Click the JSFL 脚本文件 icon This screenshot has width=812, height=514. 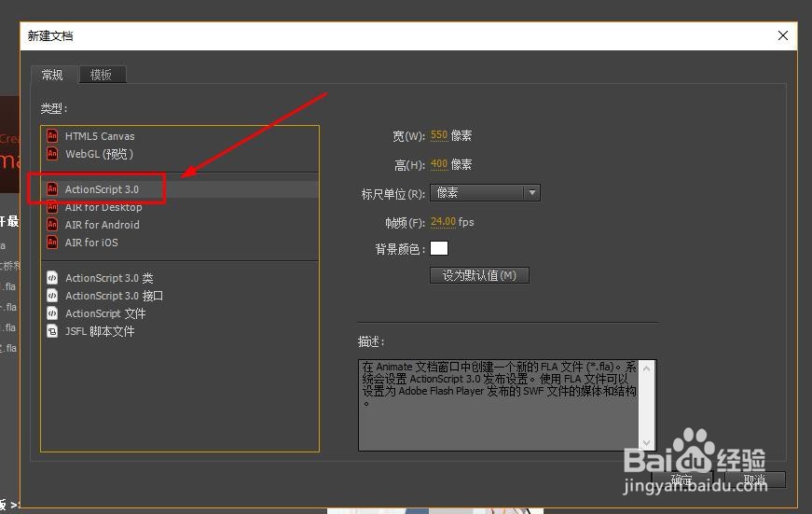tap(52, 331)
